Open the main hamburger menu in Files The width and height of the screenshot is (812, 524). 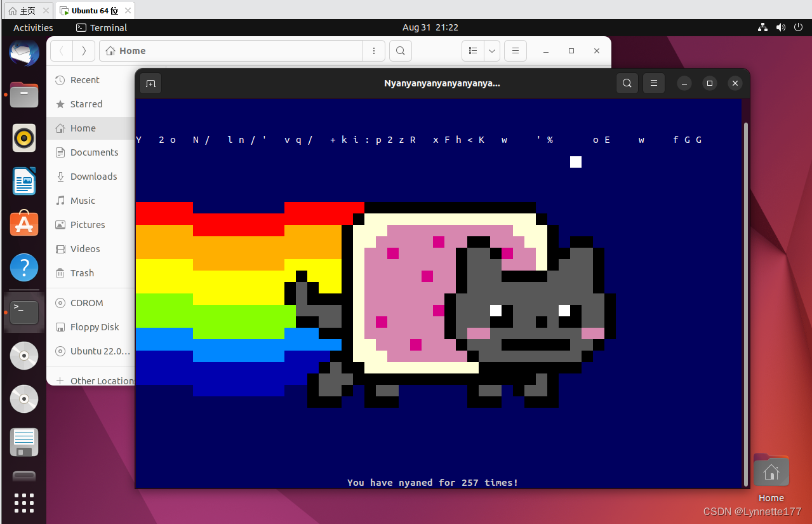point(515,50)
